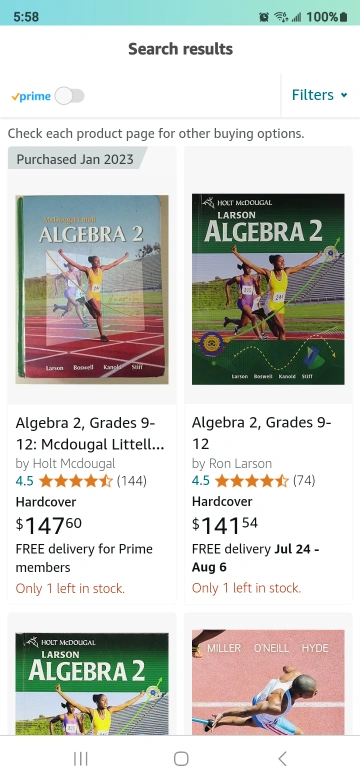Viewport: 360px width, 780px height.
Task: Tap the Wi-Fi status icon
Action: tap(281, 17)
